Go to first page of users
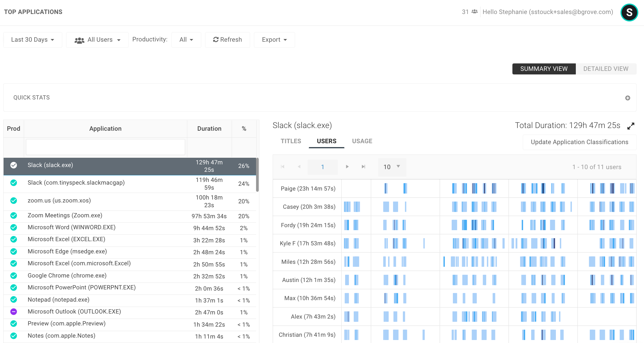The width and height of the screenshot is (644, 343). (x=283, y=167)
